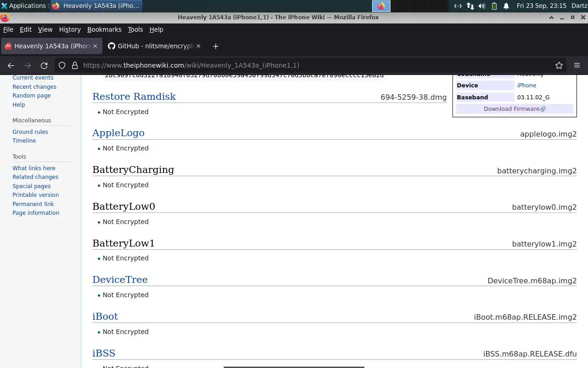Open the notifications bell icon
588x368 pixels.
[506, 6]
